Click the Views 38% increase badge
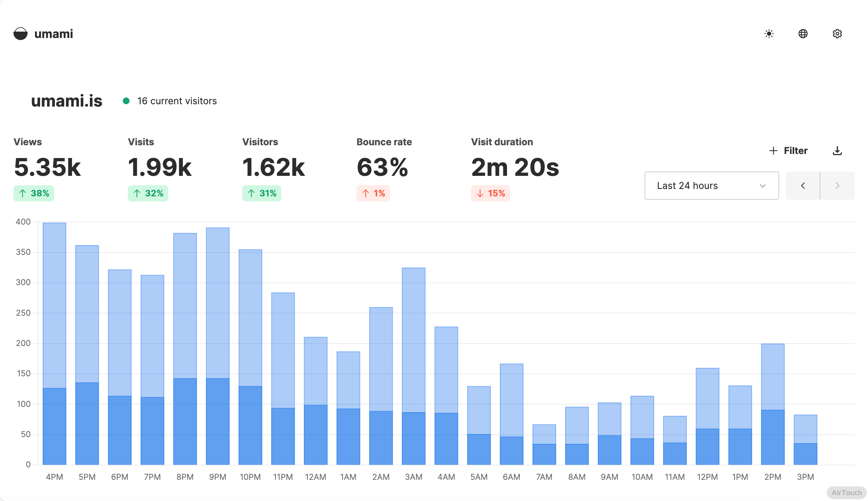The height and width of the screenshot is (501, 868). click(33, 193)
